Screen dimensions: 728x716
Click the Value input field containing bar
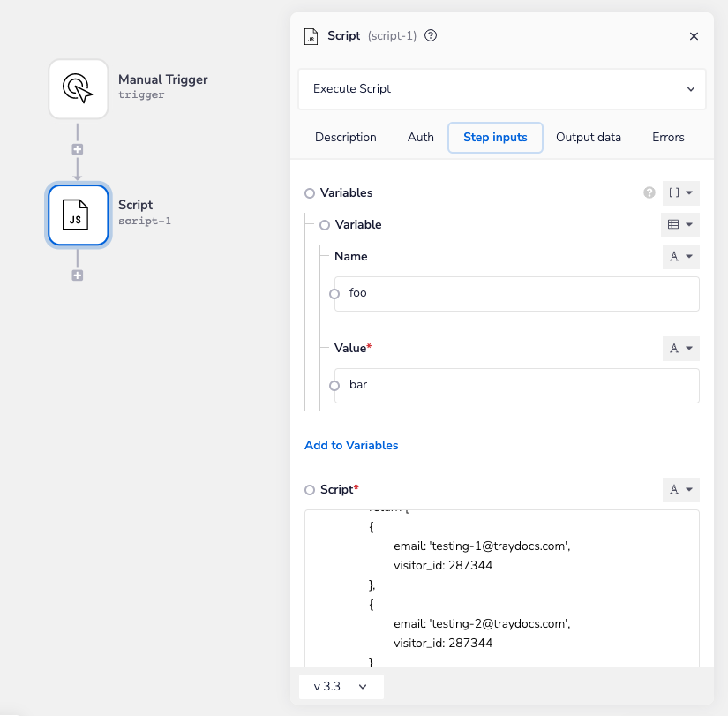coord(517,385)
